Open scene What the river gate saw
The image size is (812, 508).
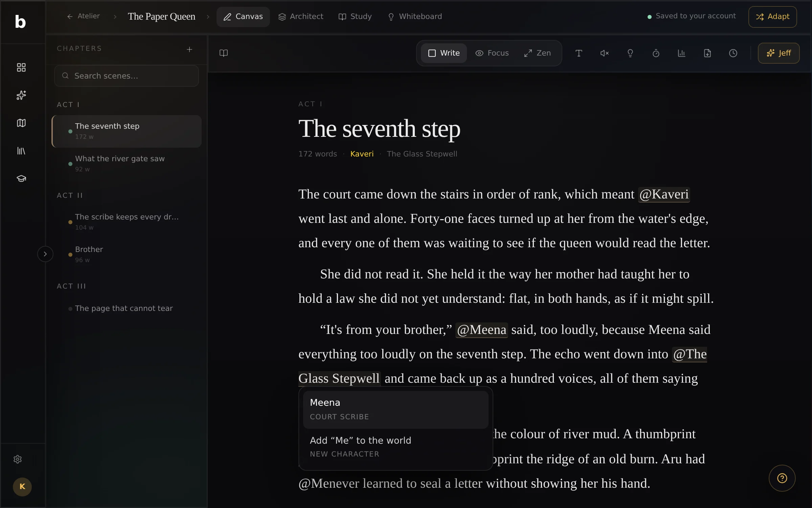point(127,164)
